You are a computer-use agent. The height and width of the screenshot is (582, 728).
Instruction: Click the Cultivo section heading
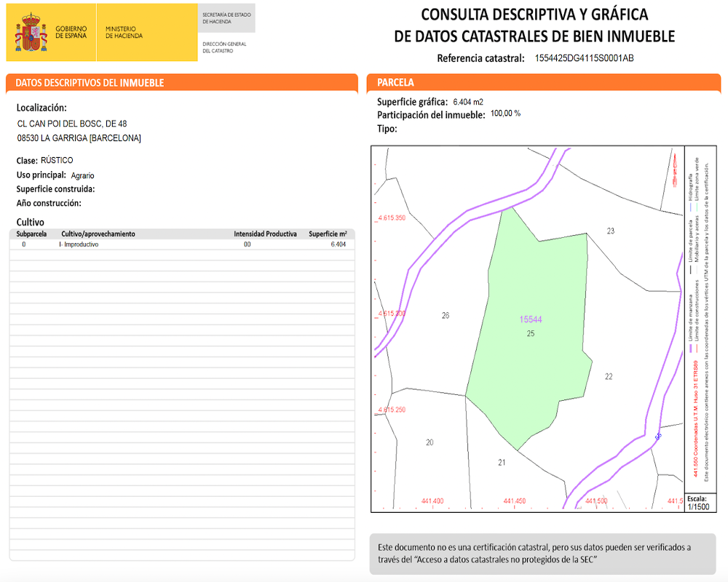tap(30, 222)
